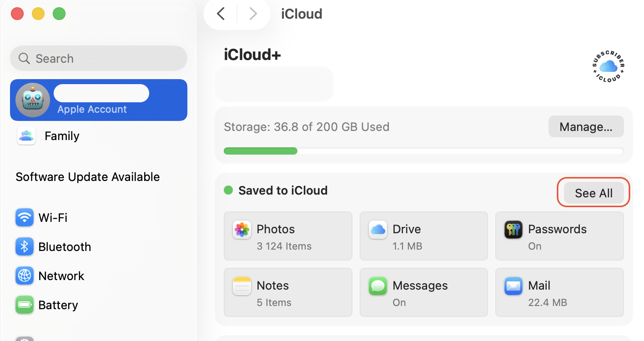Click the robot account avatar
Screen dimensions: 644x341
33,100
